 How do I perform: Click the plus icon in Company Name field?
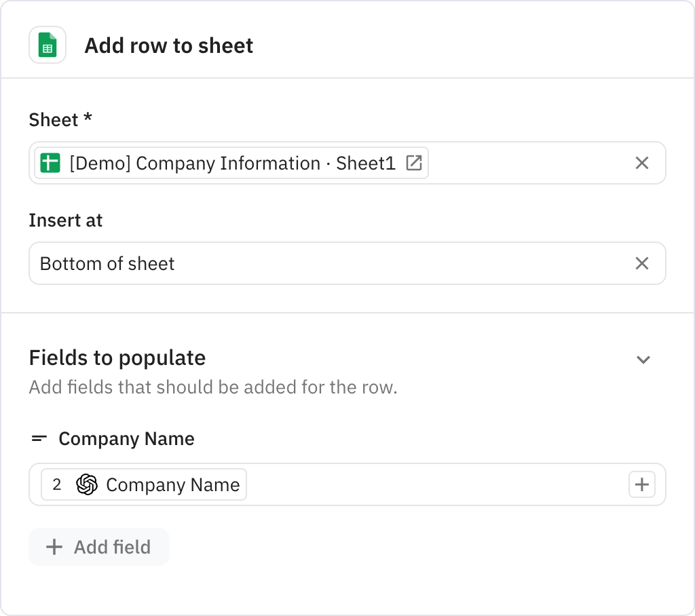(x=642, y=484)
